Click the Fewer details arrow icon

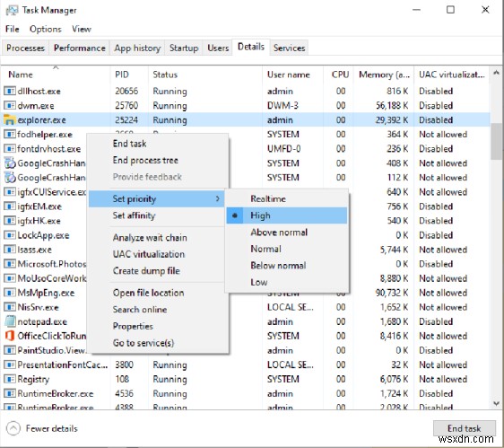(x=13, y=428)
